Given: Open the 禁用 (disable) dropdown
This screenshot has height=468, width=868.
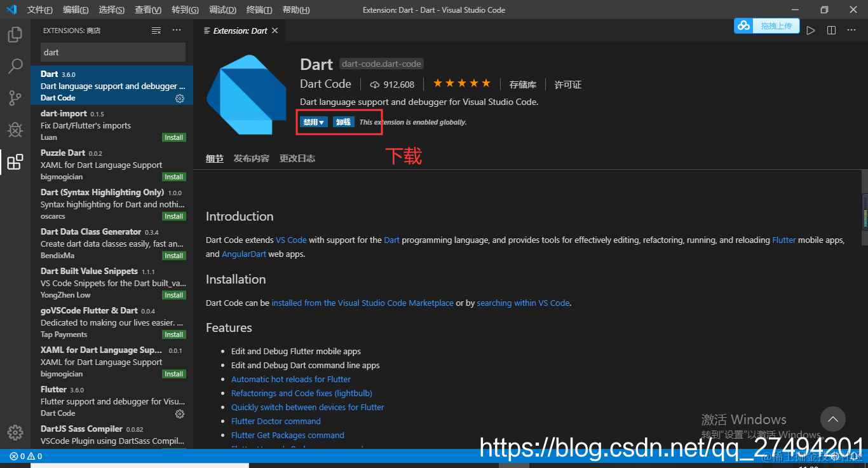Looking at the screenshot, I should coord(314,122).
